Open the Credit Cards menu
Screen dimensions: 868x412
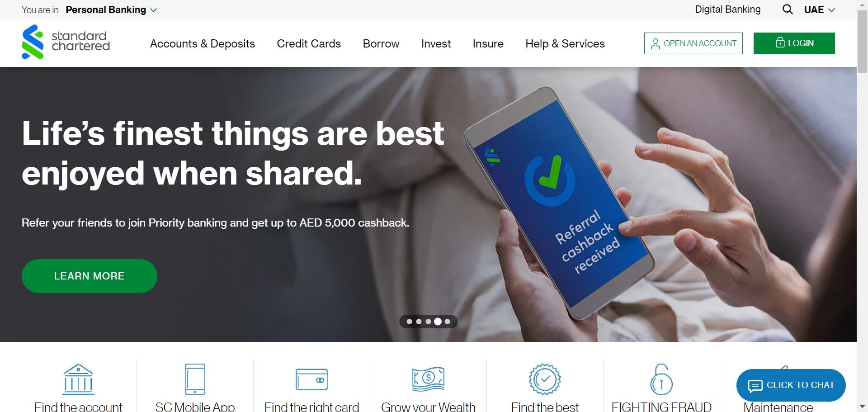pos(309,43)
